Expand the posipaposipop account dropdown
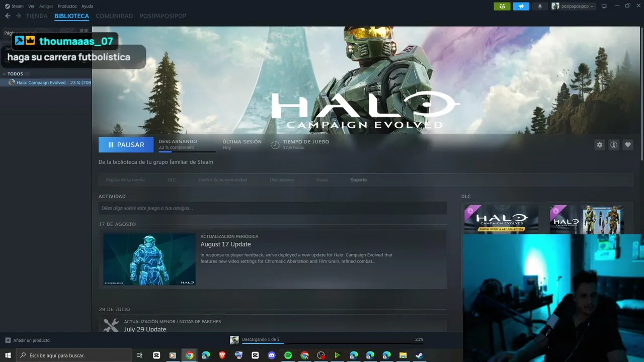This screenshot has height=362, width=644. click(x=573, y=6)
